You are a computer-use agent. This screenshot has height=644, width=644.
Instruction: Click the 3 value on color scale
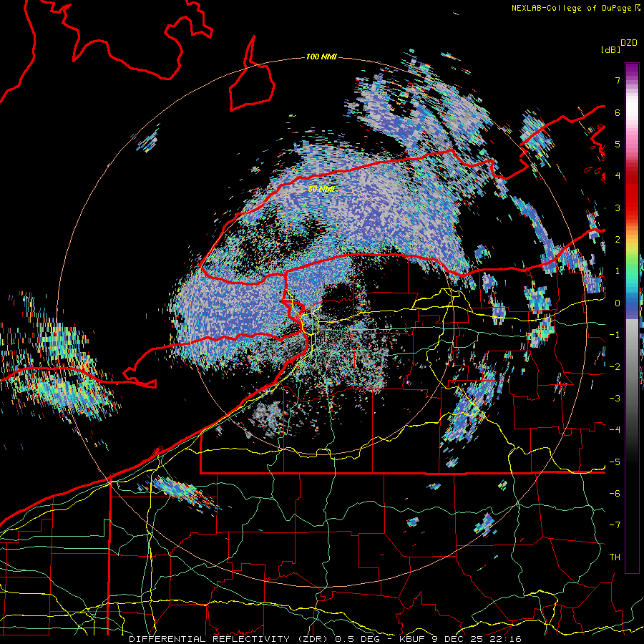[x=618, y=208]
